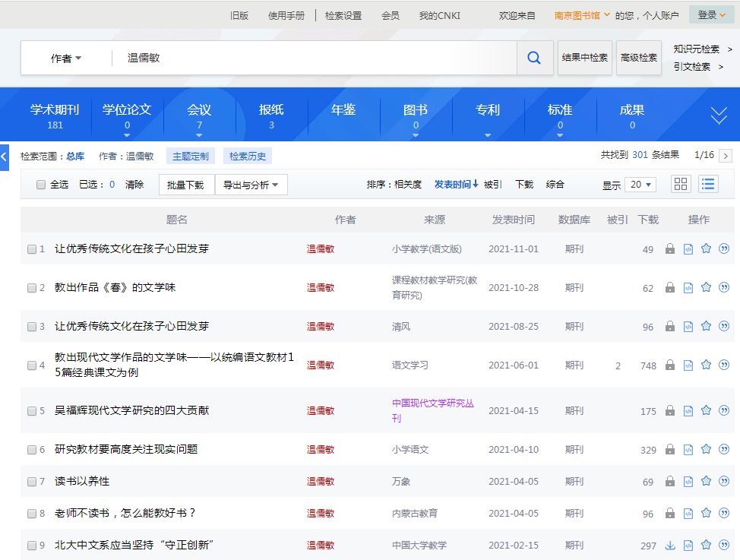Check the 全选 select-all checkbox
The image size is (740, 560).
coord(41,185)
